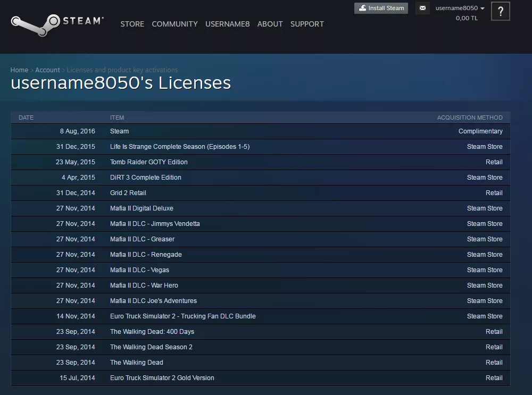Select Mafia II DLC Joe's Adventures entry
Image resolution: width=532 pixels, height=395 pixels.
tap(153, 301)
